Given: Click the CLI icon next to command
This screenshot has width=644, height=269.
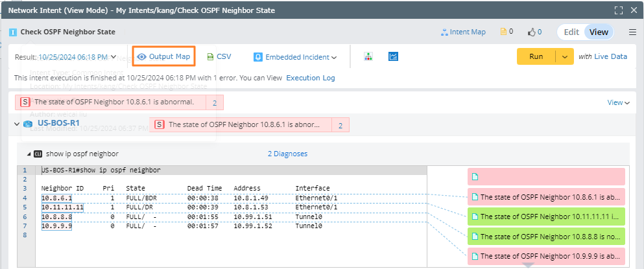Looking at the screenshot, I should [38, 154].
